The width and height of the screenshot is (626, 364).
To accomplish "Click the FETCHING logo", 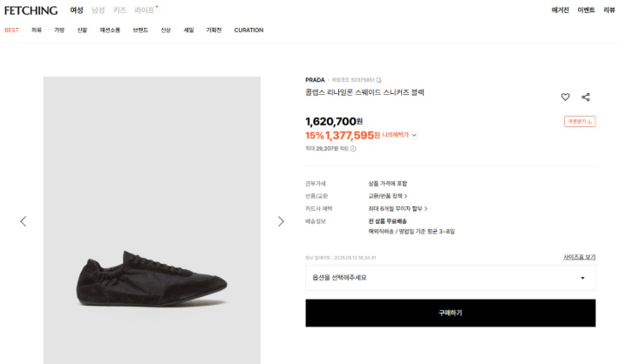I will click(31, 10).
